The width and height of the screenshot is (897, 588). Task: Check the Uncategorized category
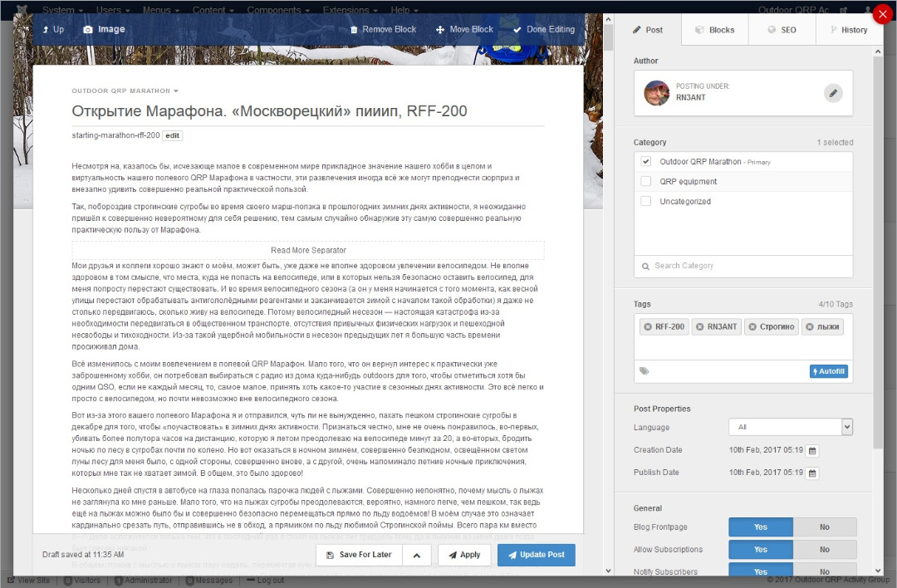(x=646, y=201)
